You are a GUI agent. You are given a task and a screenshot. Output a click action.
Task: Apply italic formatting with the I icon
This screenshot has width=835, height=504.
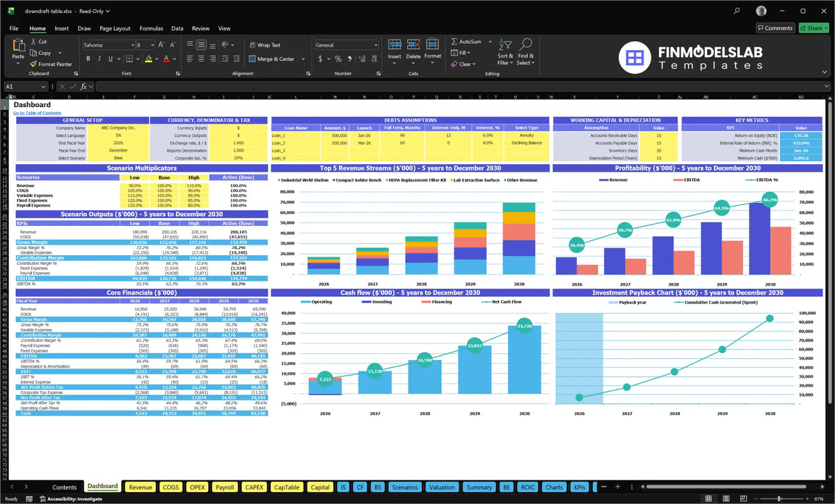[100, 58]
